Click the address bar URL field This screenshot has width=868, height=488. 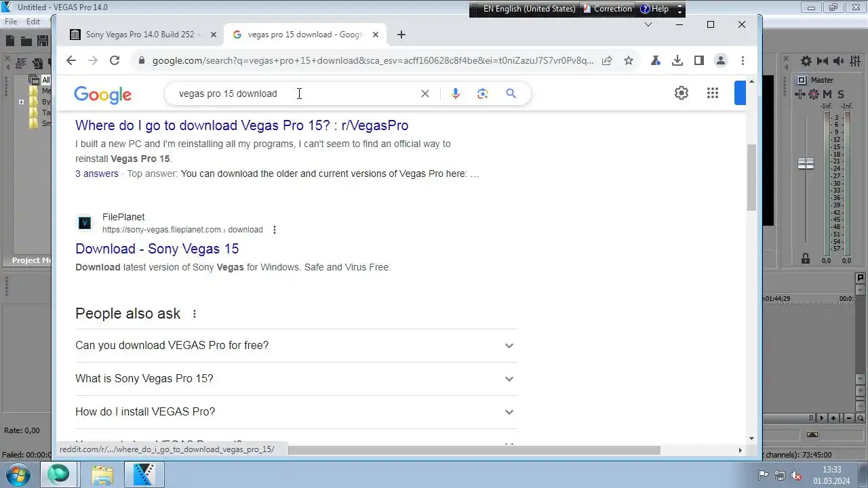(x=372, y=60)
